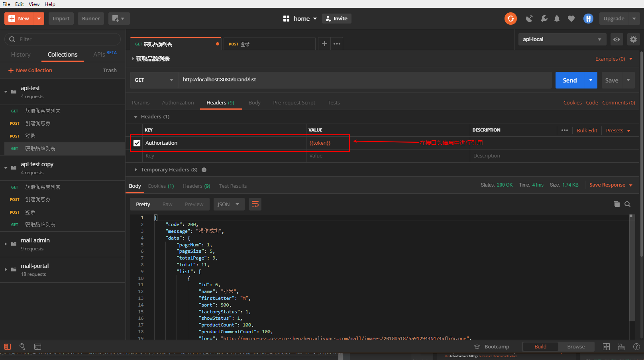
Task: Open environment quick look eye icon
Action: 617,39
